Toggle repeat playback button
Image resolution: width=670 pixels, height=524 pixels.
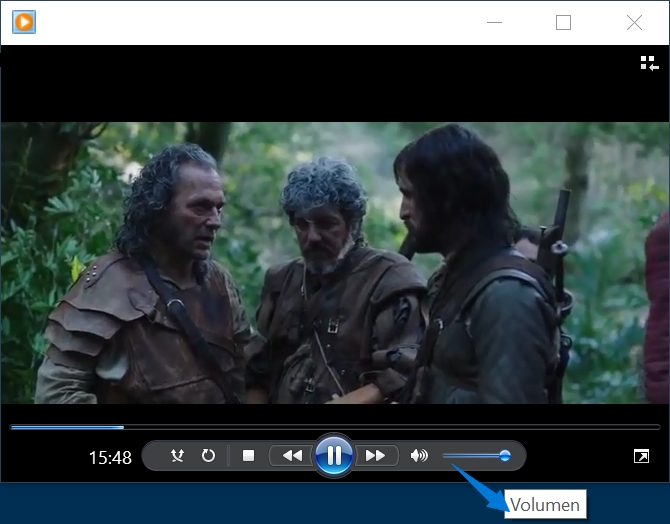(209, 456)
